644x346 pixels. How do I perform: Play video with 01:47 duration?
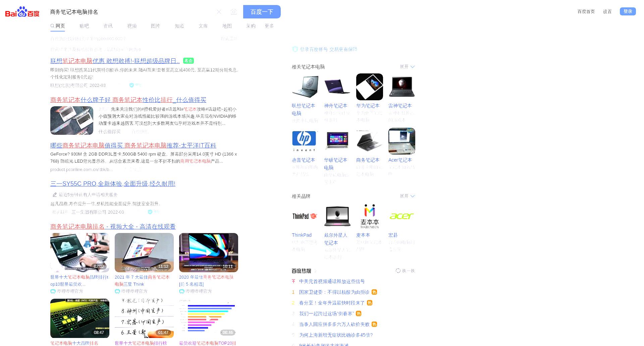click(x=144, y=318)
